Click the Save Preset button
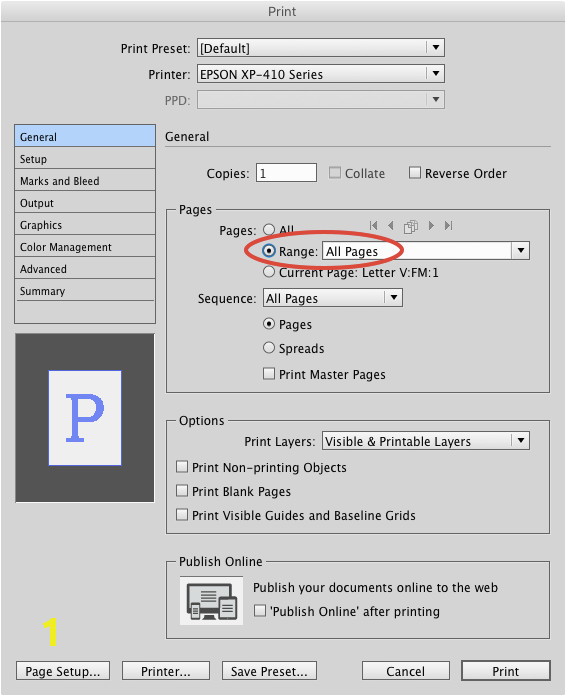566x696 pixels. tap(269, 671)
